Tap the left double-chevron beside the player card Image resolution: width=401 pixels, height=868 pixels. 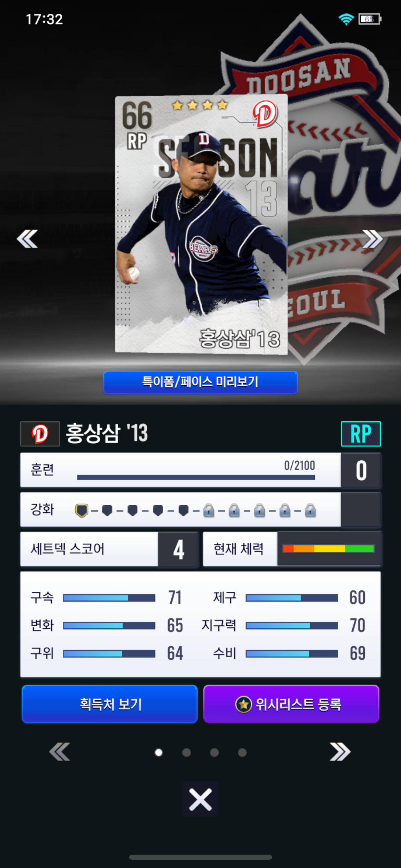(27, 239)
